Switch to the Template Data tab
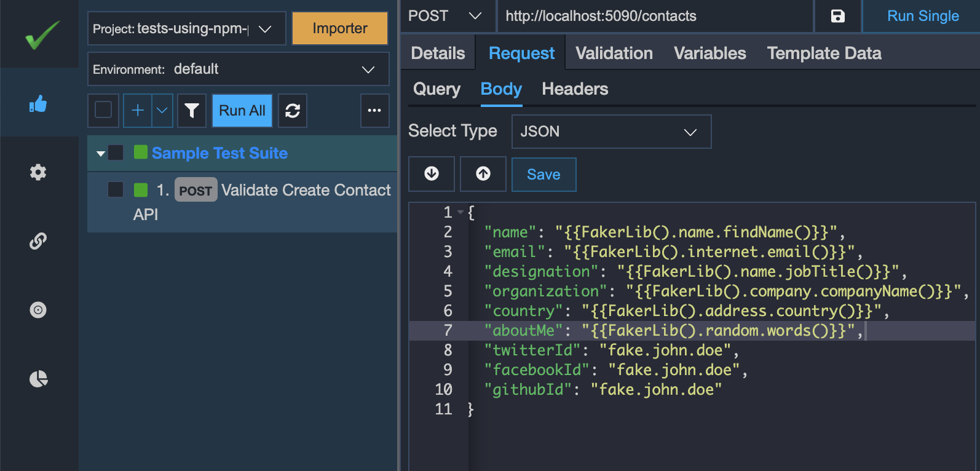The width and height of the screenshot is (980, 471). tap(824, 53)
